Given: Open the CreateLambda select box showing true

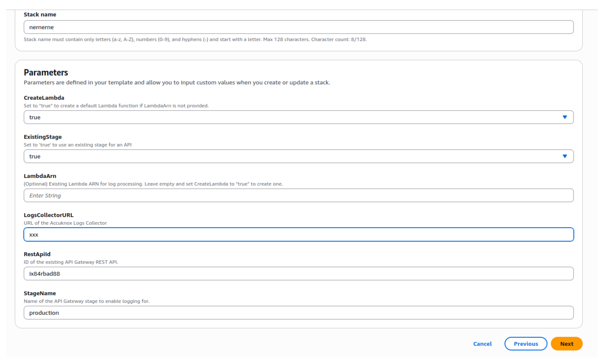Looking at the screenshot, I should tap(294, 117).
